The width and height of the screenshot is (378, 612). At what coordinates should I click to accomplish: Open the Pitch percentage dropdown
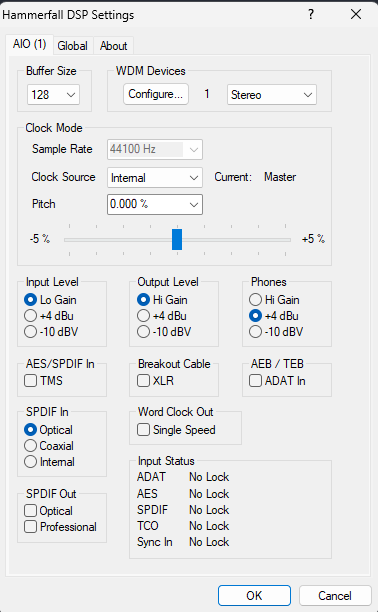click(155, 204)
